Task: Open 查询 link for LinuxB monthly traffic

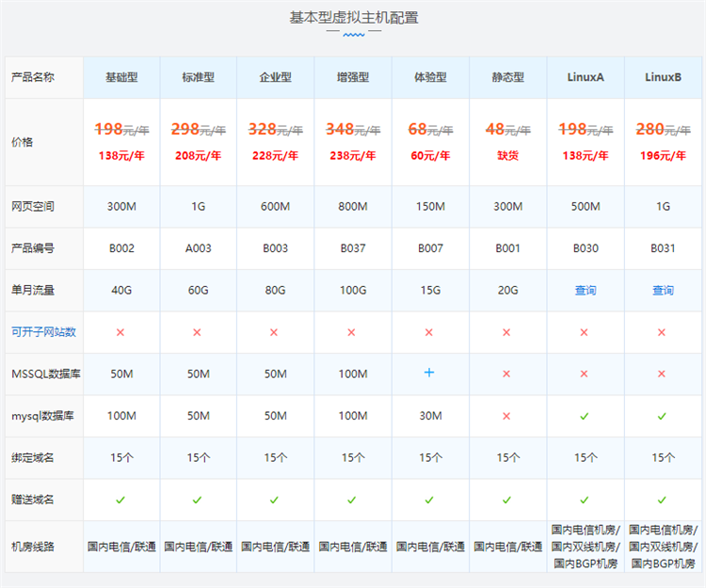Action: [663, 291]
